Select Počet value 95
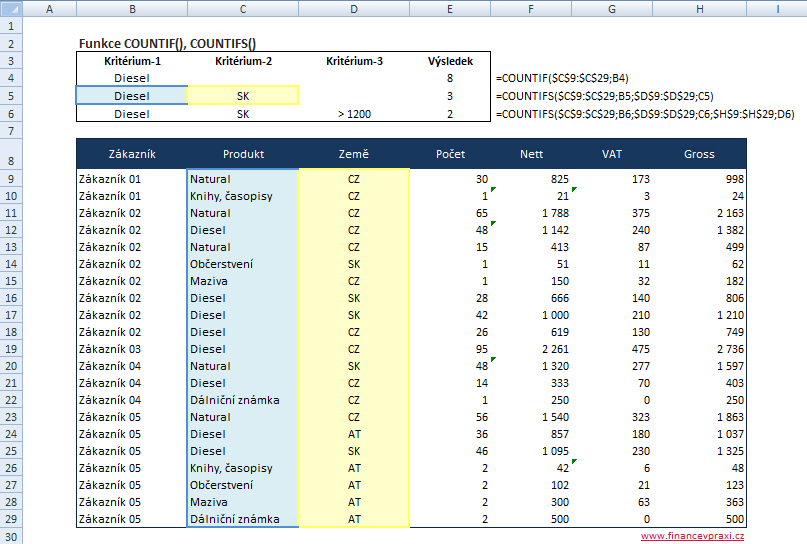The image size is (807, 544). (450, 349)
